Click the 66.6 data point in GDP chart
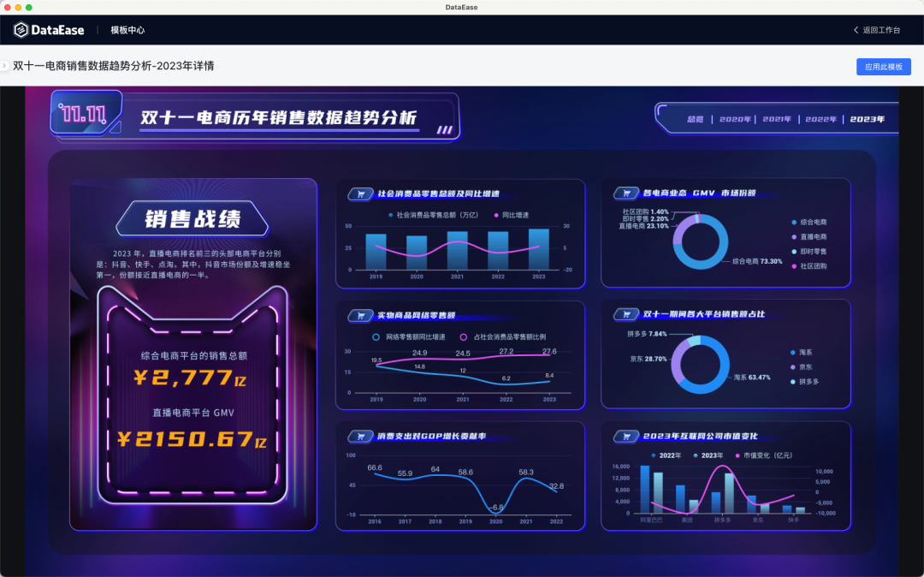924x577 pixels. [375, 468]
